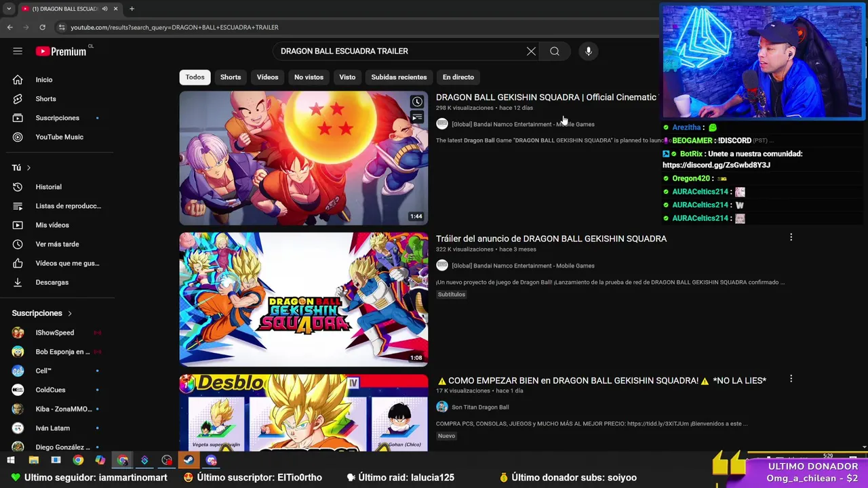
Task: Mute tab using the audio speaker icon
Action: (104, 9)
